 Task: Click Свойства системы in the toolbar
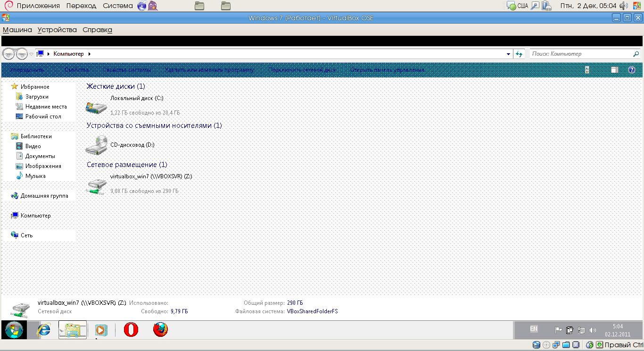[x=127, y=70]
